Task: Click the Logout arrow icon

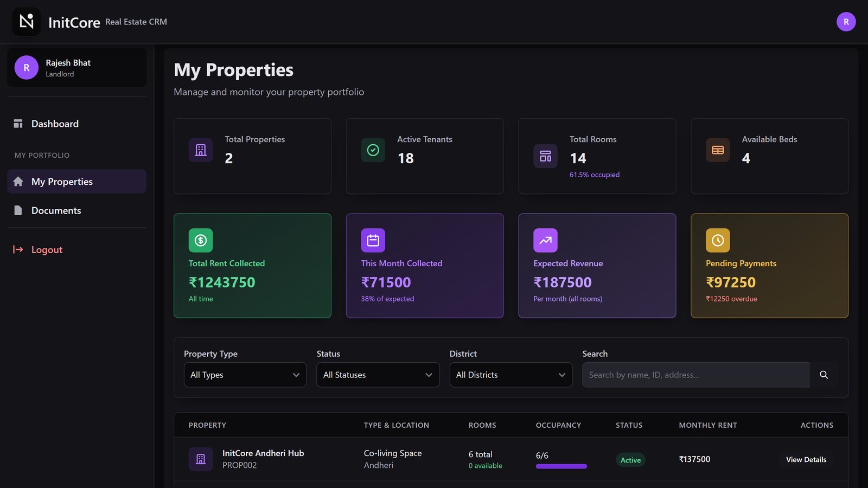Action: coord(18,249)
